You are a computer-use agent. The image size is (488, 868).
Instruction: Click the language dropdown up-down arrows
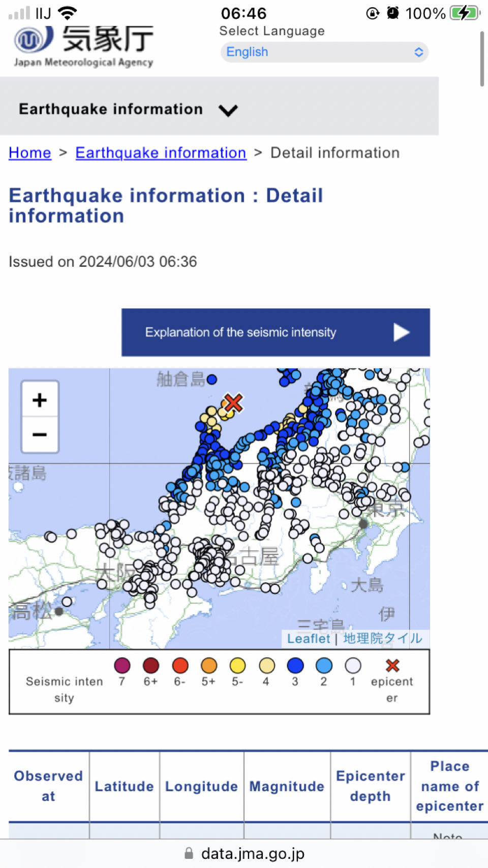click(x=418, y=52)
